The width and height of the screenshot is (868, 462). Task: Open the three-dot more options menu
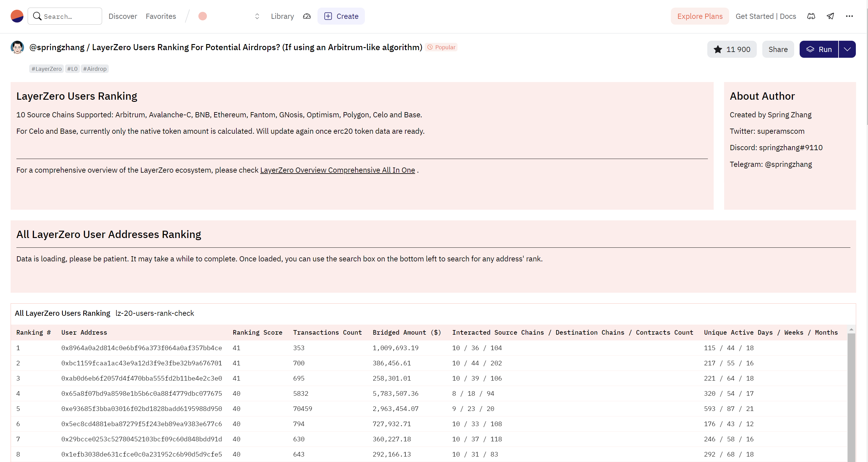(849, 16)
